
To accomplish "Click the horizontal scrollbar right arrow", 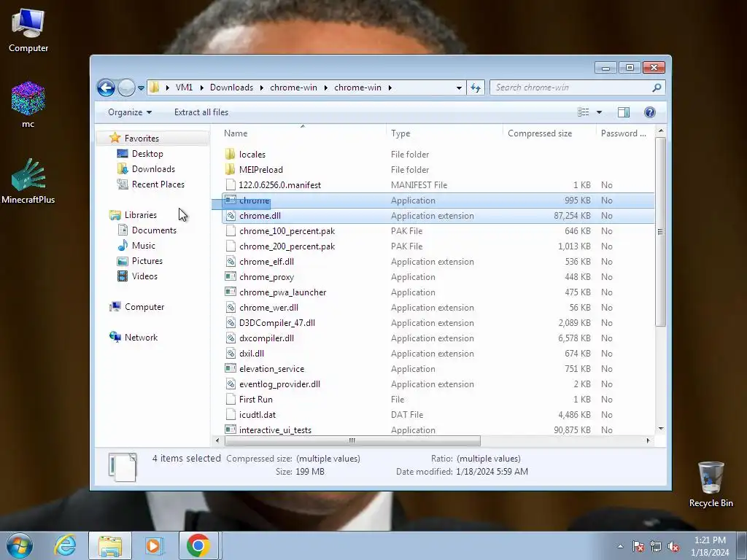I will click(648, 440).
